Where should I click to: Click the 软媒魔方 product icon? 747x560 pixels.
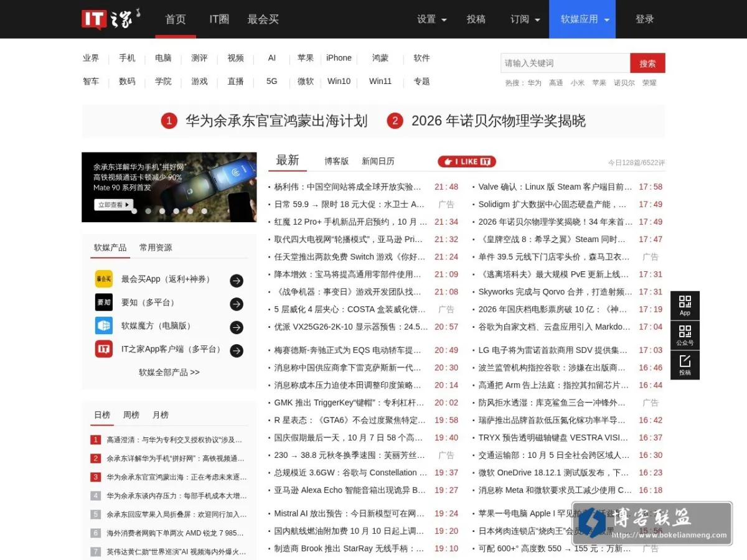(x=104, y=325)
